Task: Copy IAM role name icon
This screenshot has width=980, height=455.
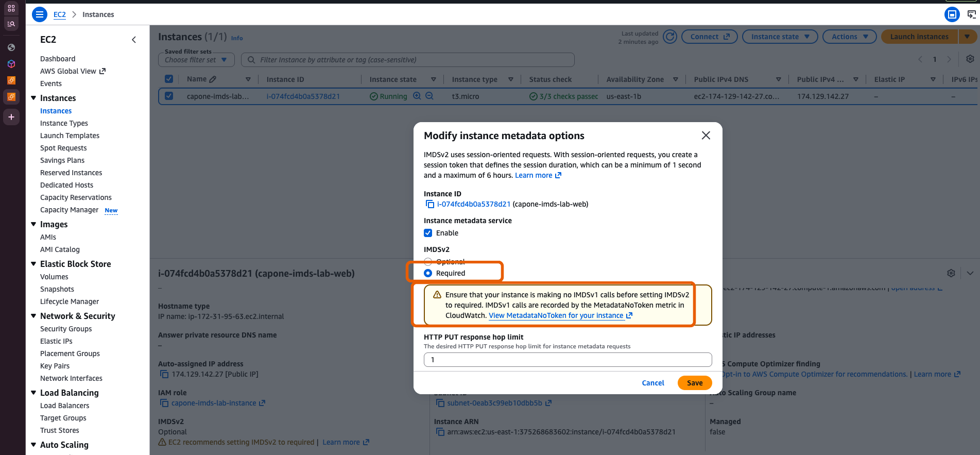Action: coord(164,403)
